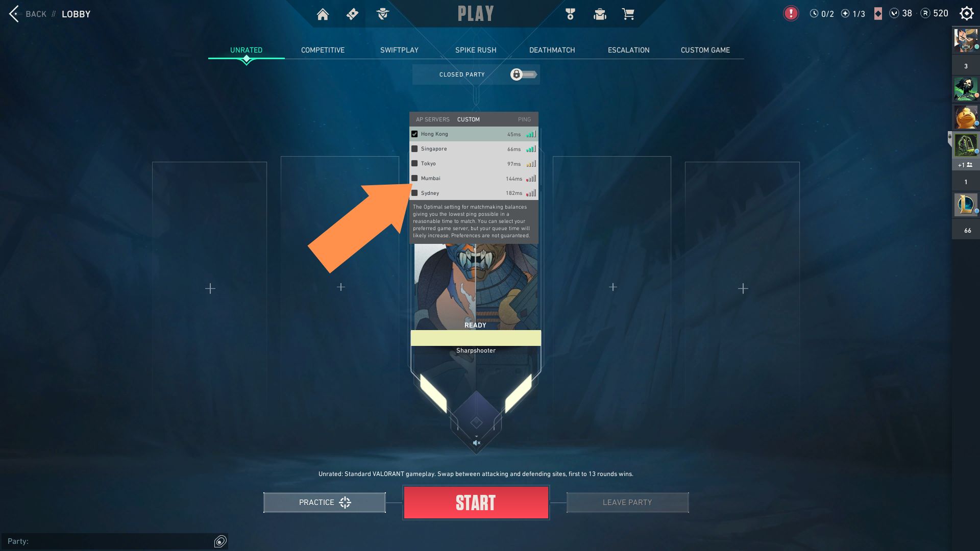Enable Singapore server checkbox
980x551 pixels.
(x=414, y=148)
